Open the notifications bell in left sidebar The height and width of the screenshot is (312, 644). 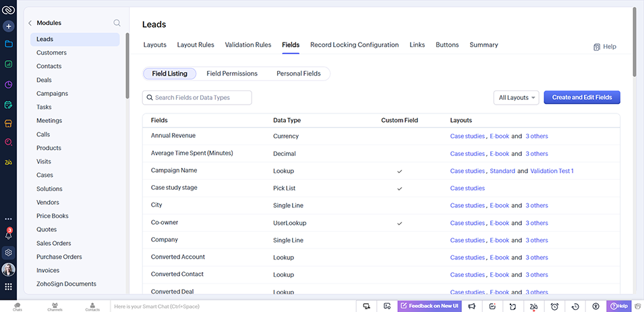click(9, 235)
